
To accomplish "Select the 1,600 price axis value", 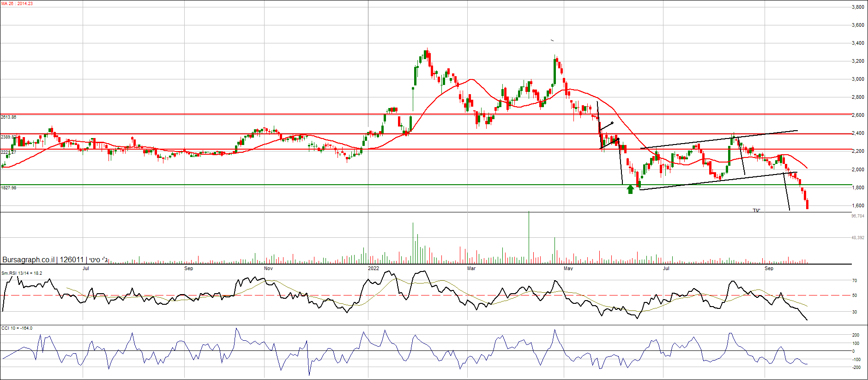I will click(x=858, y=206).
